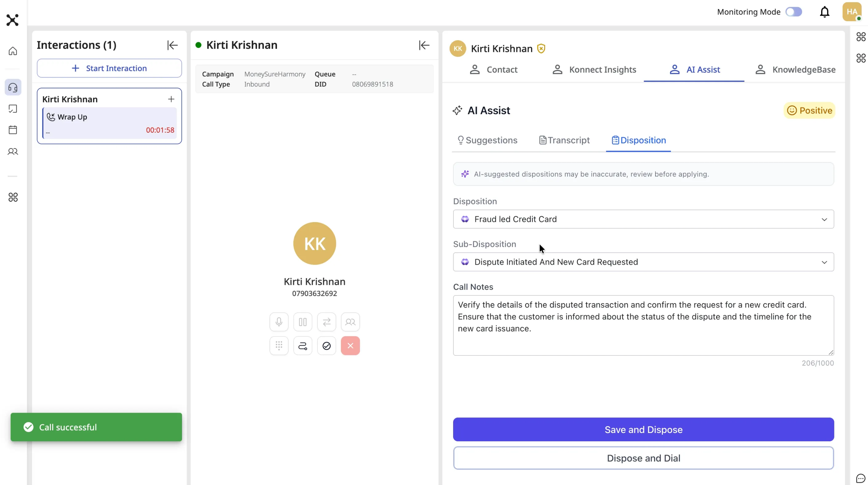The height and width of the screenshot is (485, 868).
Task: Click the transfer call arrows icon
Action: (x=327, y=322)
